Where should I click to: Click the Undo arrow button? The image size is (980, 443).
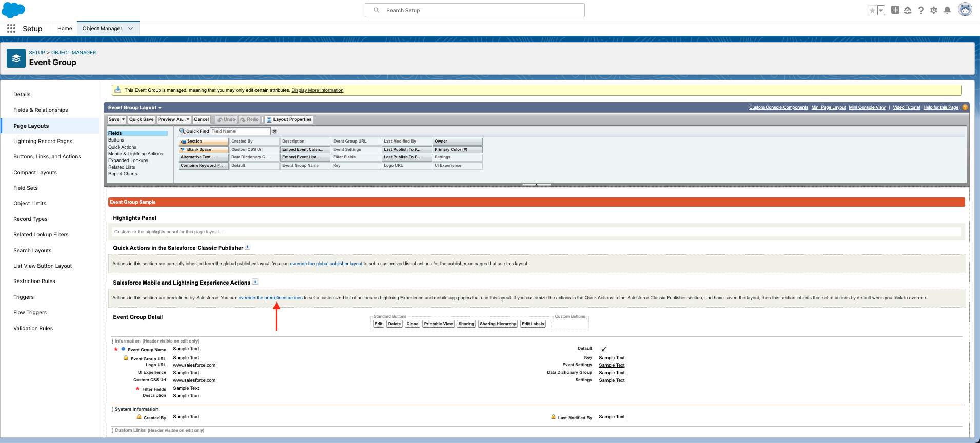tap(226, 119)
